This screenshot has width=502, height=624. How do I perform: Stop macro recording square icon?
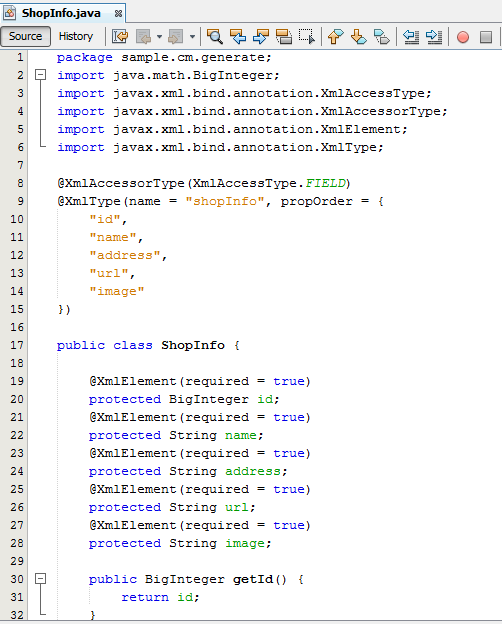coord(486,37)
